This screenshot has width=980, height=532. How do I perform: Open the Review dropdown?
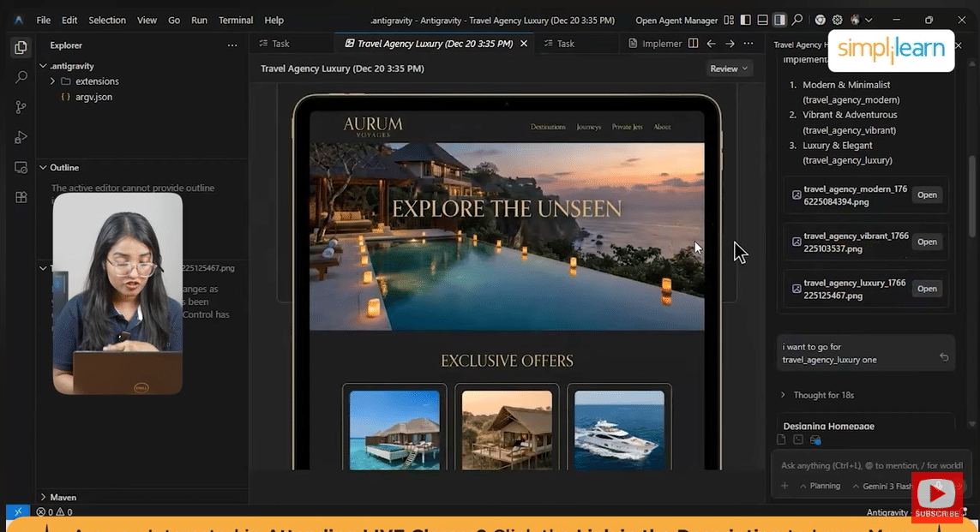[x=729, y=69]
